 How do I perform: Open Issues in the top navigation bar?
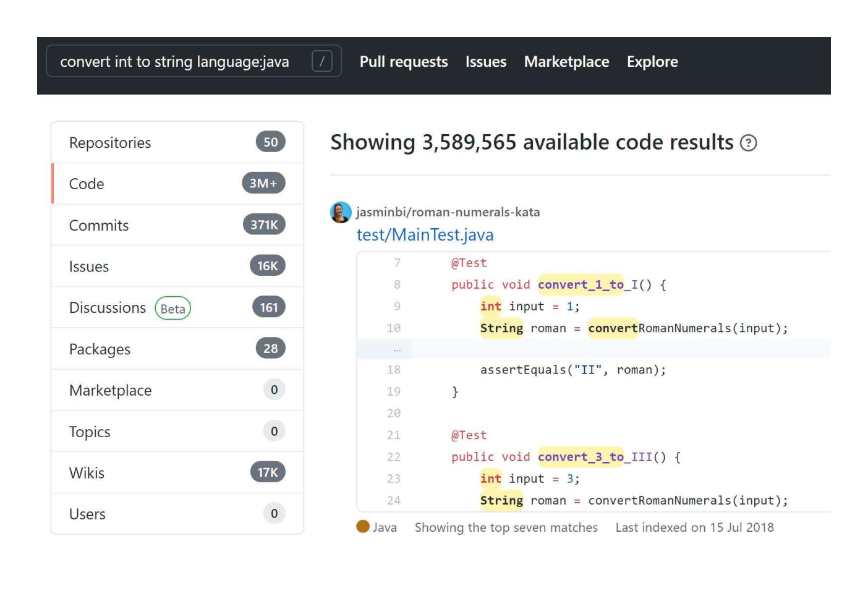(486, 62)
